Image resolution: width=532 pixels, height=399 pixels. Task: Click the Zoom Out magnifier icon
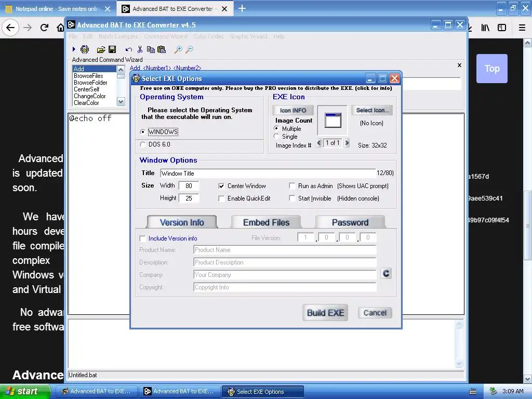coord(189,49)
